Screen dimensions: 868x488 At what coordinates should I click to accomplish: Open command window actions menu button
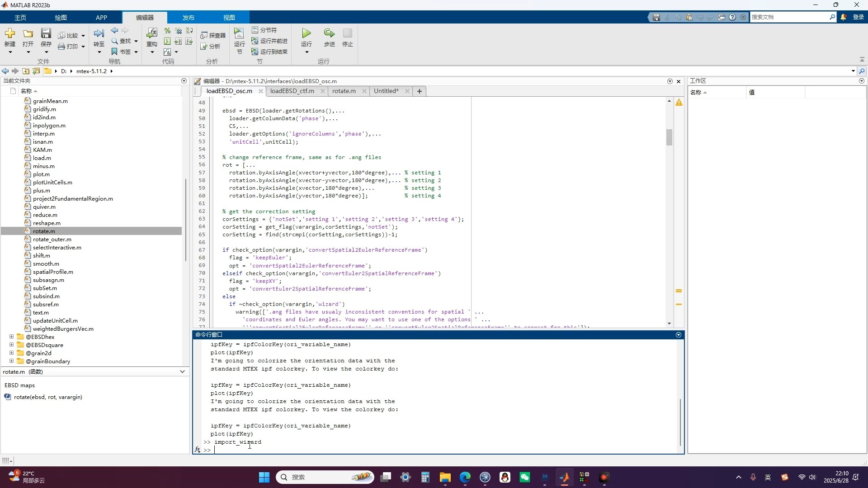pos(679,335)
